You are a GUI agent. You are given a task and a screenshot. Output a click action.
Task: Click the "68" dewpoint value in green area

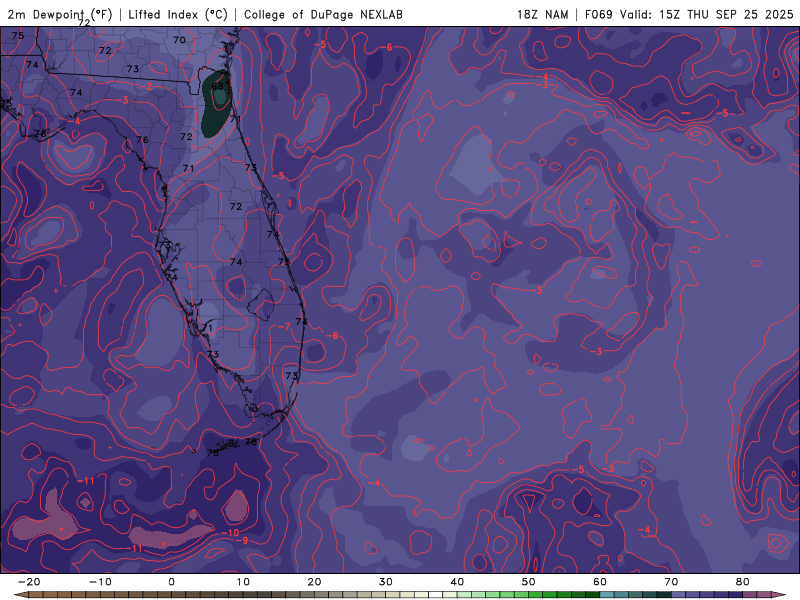[218, 86]
